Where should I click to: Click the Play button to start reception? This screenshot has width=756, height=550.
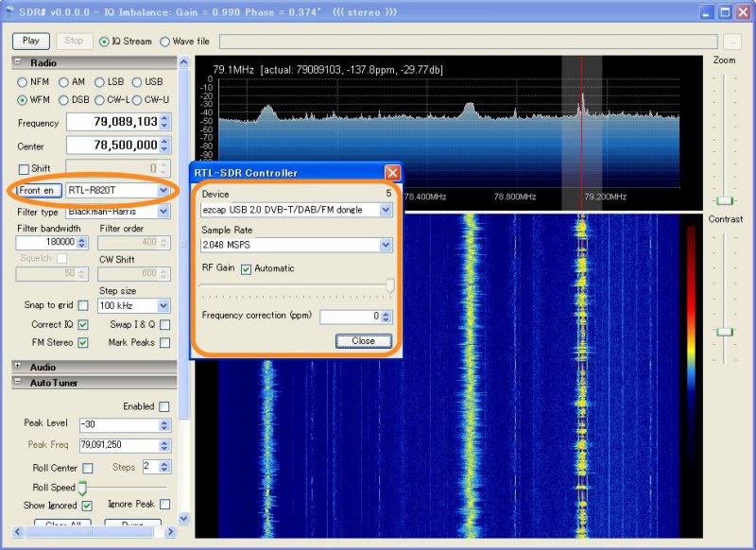pos(29,41)
